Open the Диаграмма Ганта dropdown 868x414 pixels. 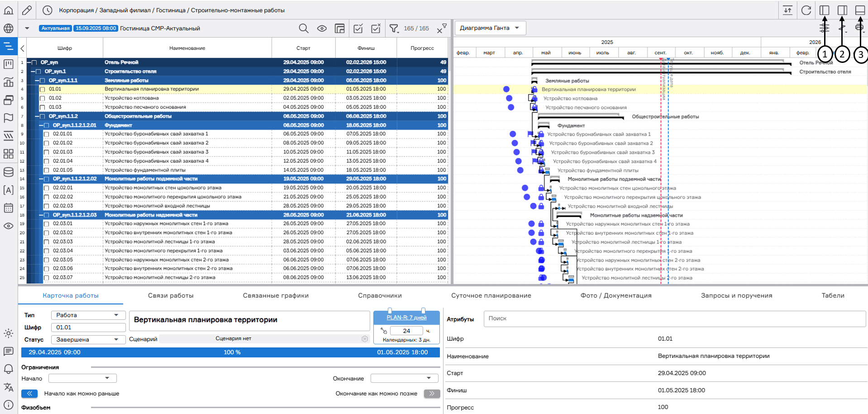pyautogui.click(x=490, y=28)
